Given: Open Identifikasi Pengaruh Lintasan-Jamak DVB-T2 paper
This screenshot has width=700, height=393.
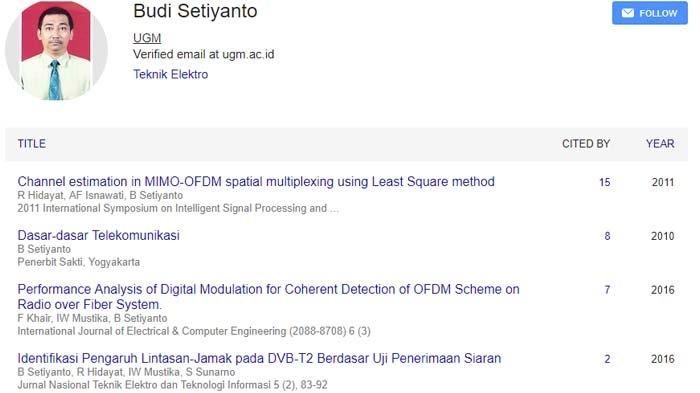Looking at the screenshot, I should [259, 358].
